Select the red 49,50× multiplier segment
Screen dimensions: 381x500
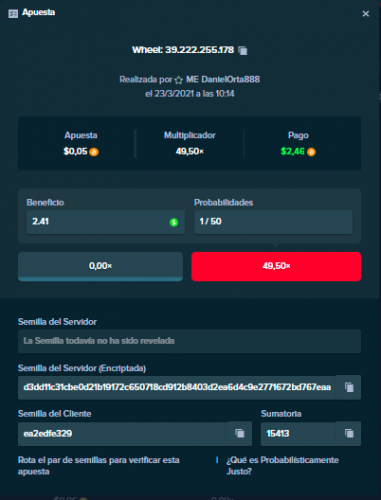276,266
